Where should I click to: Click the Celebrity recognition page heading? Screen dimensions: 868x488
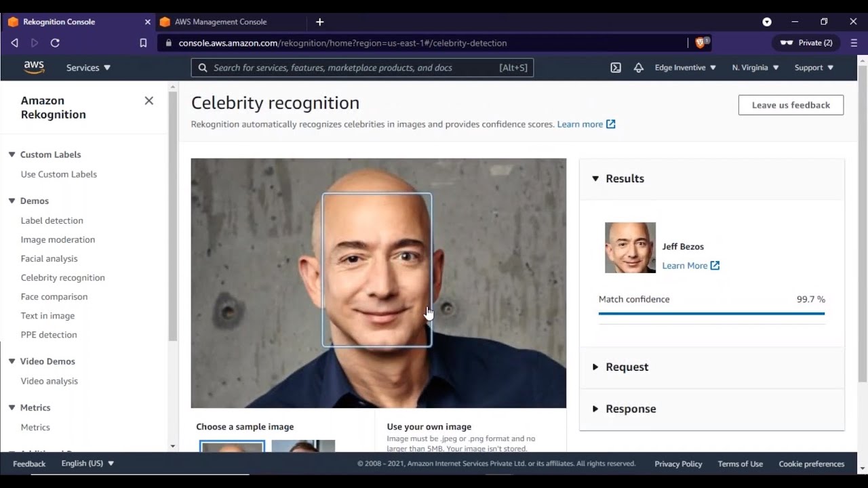275,103
